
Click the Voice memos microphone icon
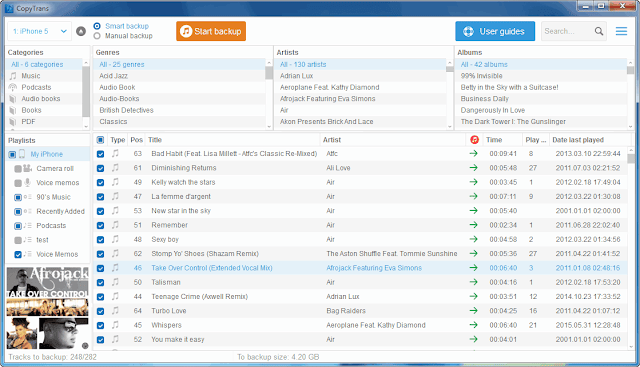coord(27,182)
